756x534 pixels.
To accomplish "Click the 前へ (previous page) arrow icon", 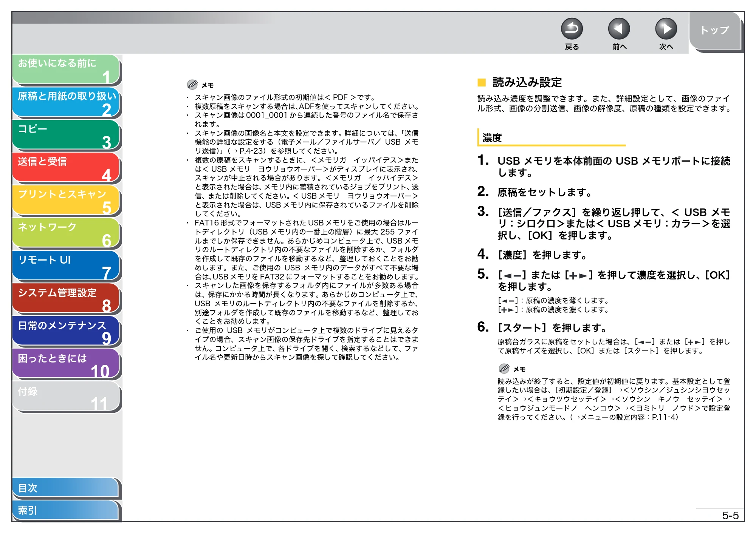I will [x=619, y=29].
